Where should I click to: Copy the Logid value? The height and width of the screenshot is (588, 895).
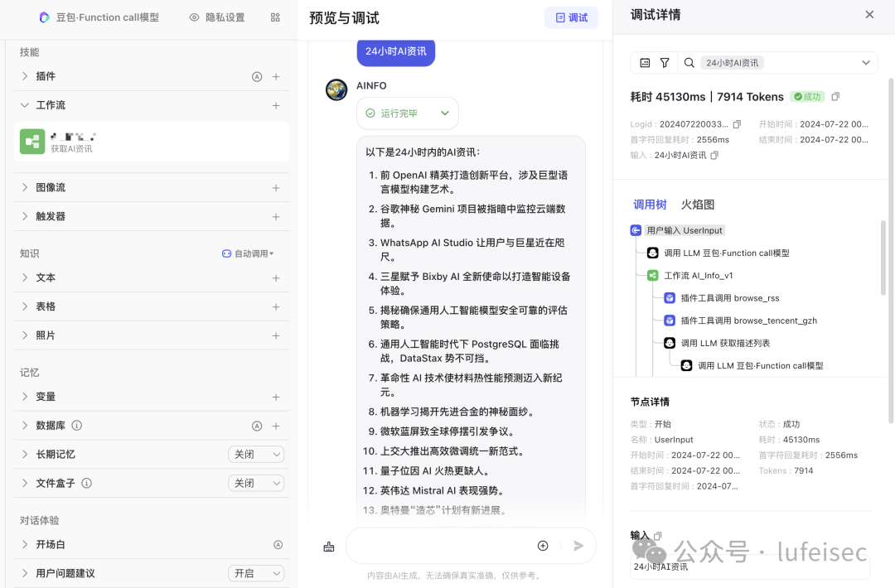(737, 124)
